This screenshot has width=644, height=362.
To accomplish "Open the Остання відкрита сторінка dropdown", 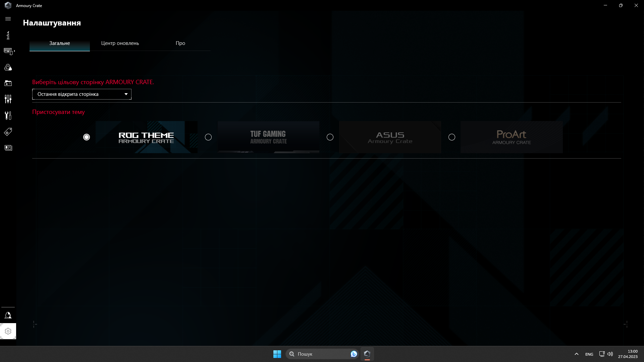I will coord(82,94).
